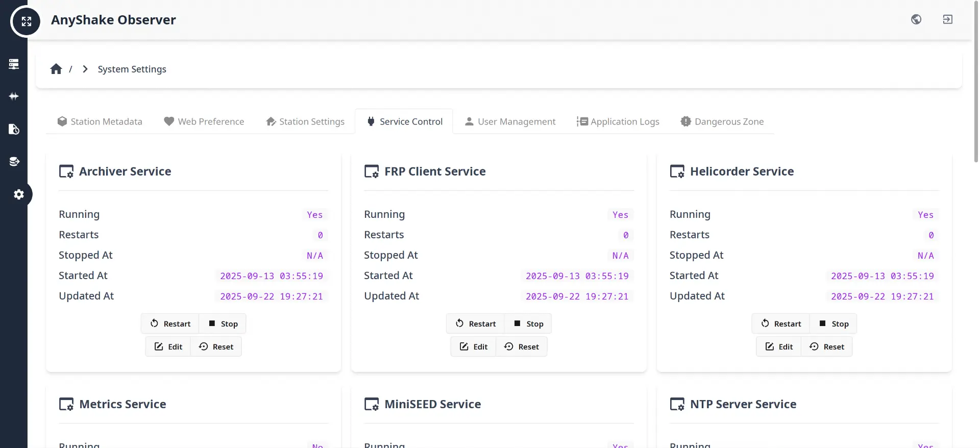Viewport: 980px width, 448px height.
Task: Open the data export database icon in the sidebar
Action: [14, 162]
